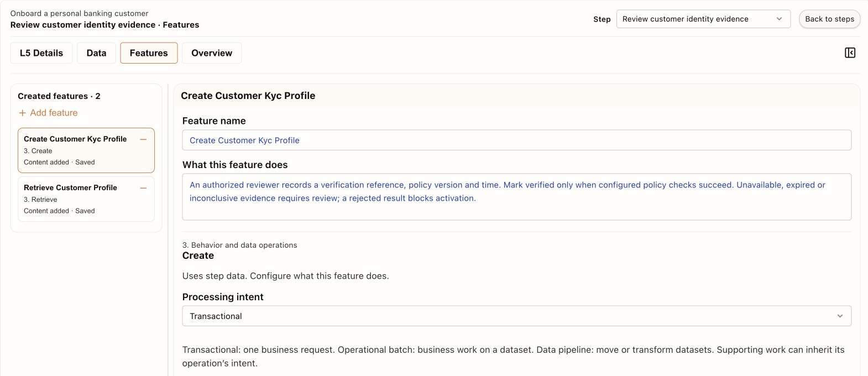Remove the Retrieve Customer Profile feature
The height and width of the screenshot is (376, 868).
coord(144,188)
